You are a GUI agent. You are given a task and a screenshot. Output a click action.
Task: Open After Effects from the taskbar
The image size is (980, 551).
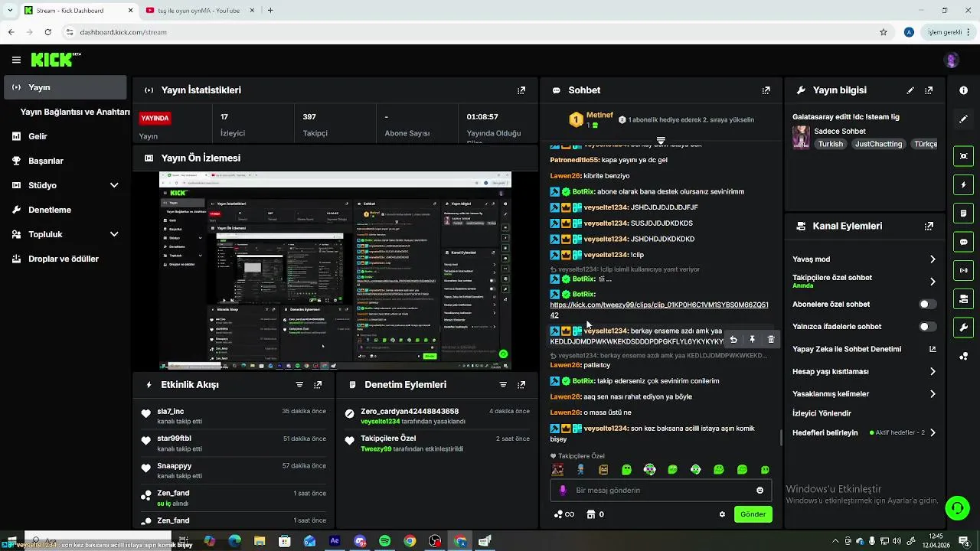(335, 541)
